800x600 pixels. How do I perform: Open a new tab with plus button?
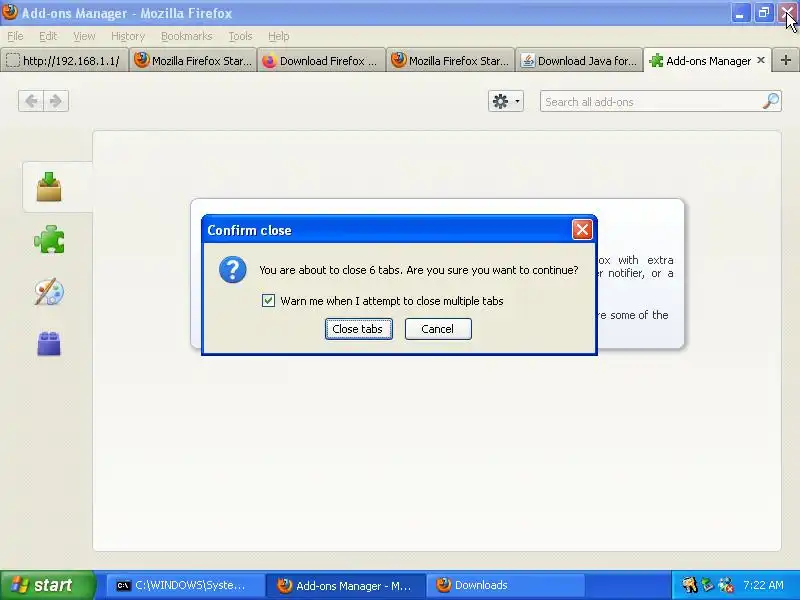coord(786,60)
